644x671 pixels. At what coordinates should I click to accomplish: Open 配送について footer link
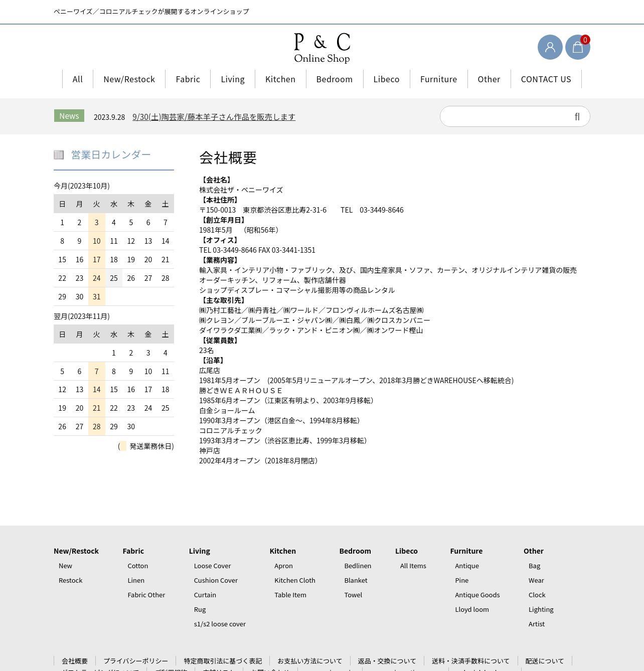coord(544,661)
